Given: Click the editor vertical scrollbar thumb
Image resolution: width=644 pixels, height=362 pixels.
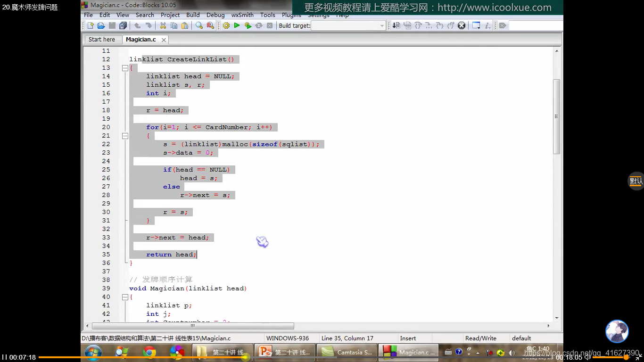Looking at the screenshot, I should (x=557, y=116).
